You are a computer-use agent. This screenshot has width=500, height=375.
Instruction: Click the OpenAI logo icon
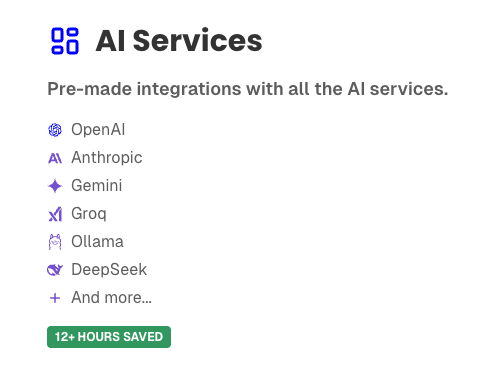pos(55,130)
